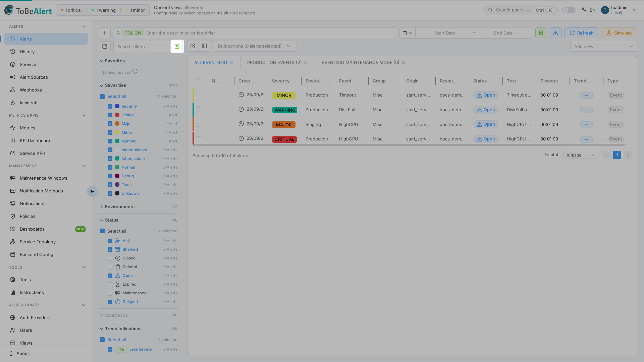Open Auth Providers page

coord(46,317)
